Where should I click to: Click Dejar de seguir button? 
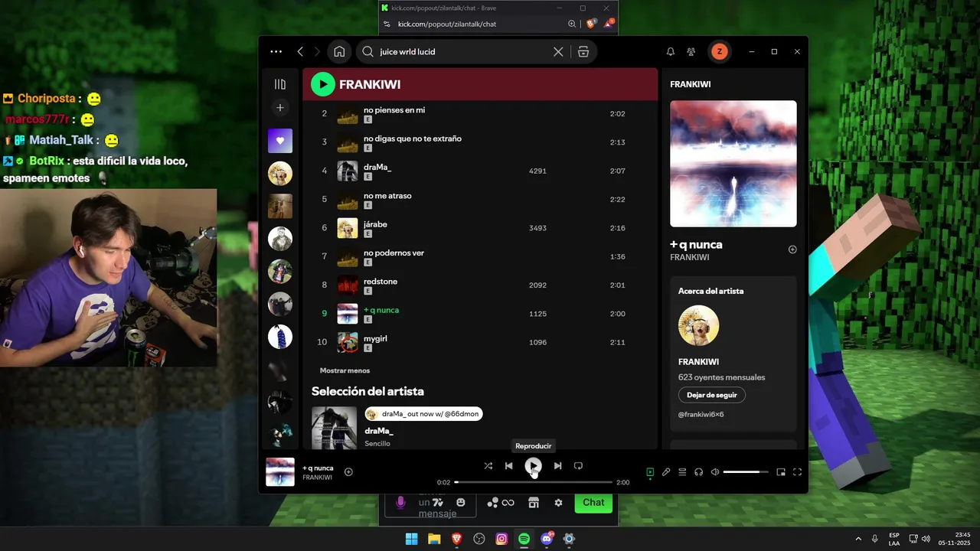pos(712,395)
